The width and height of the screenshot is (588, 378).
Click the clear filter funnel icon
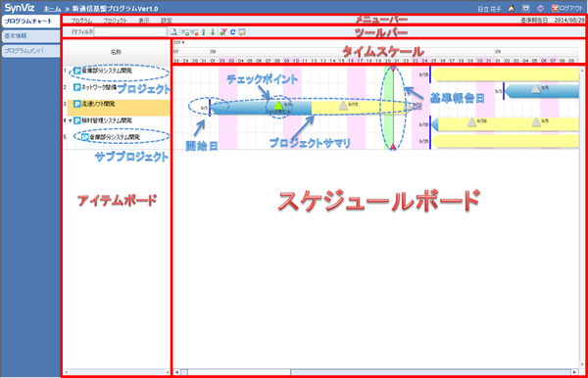tap(223, 32)
